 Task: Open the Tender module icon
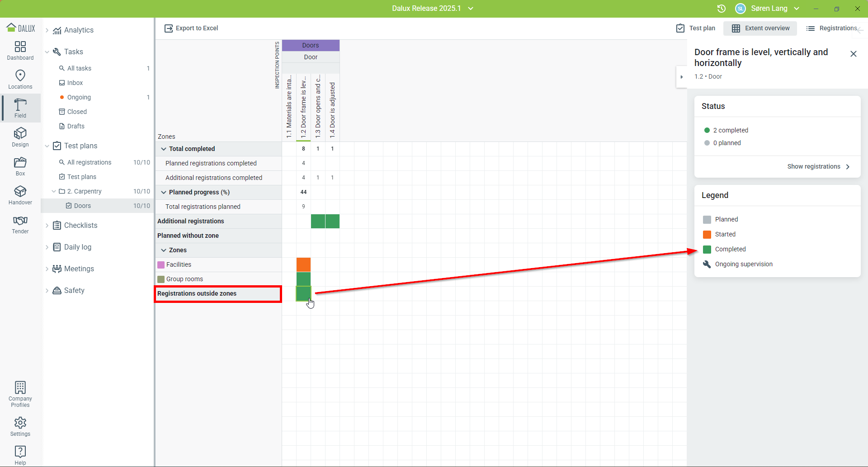pyautogui.click(x=20, y=224)
